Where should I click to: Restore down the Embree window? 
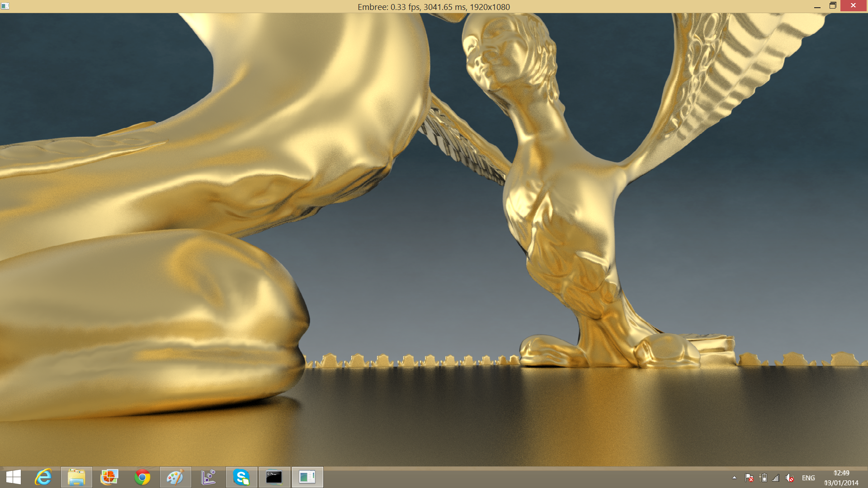pyautogui.click(x=833, y=6)
